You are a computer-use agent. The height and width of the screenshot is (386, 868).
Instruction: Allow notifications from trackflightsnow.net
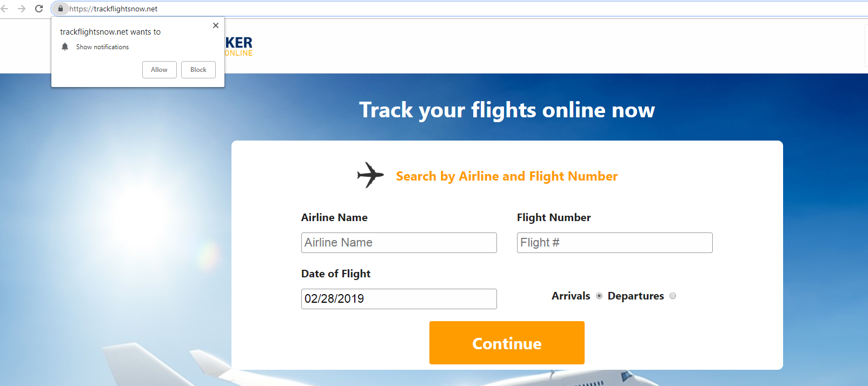pos(159,70)
